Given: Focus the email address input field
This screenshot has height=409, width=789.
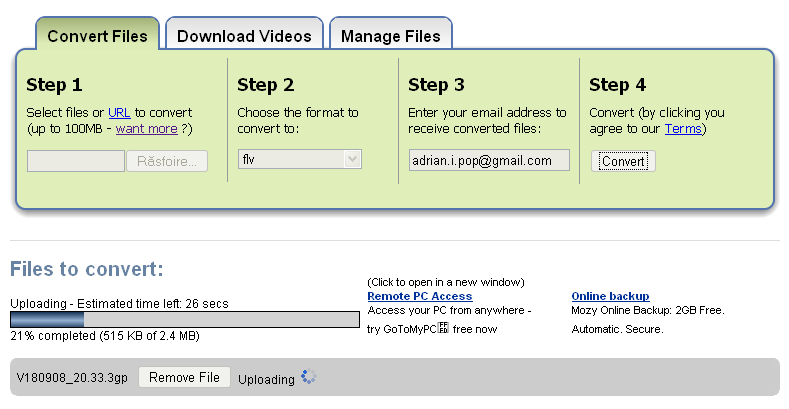Looking at the screenshot, I should point(489,160).
